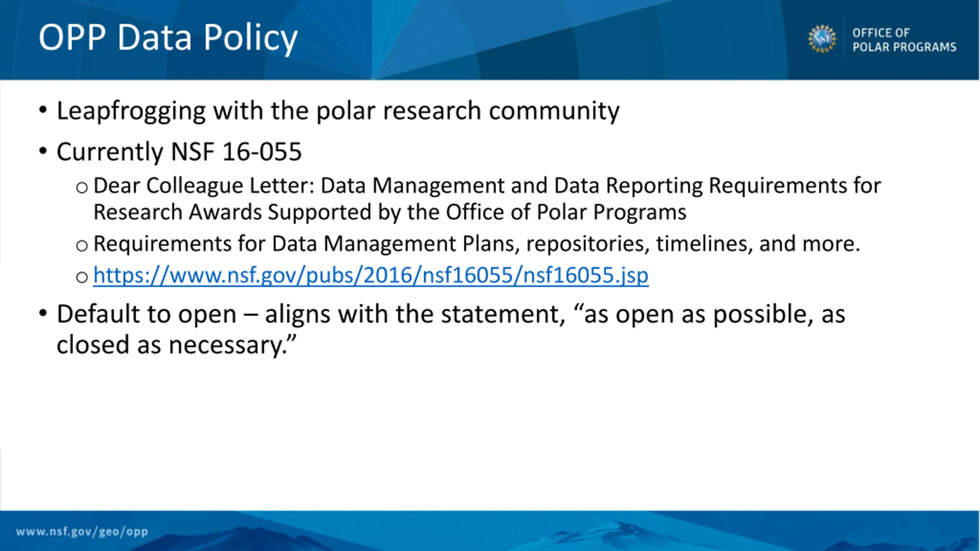Click the 'closed as necessary.' text line
The width and height of the screenshot is (980, 551).
tap(177, 345)
